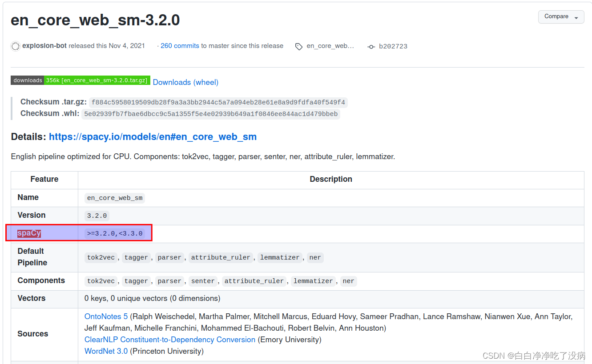Click the English pipeline description text
The height and width of the screenshot is (364, 592).
coord(203,156)
